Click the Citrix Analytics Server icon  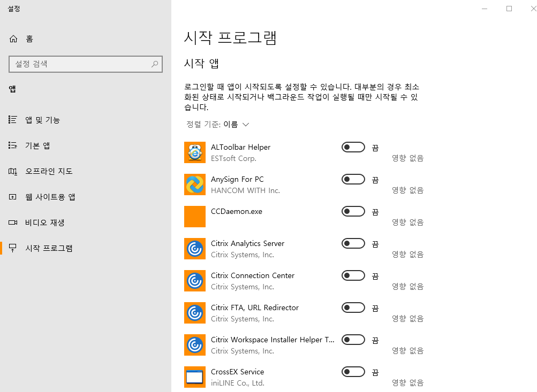point(195,249)
